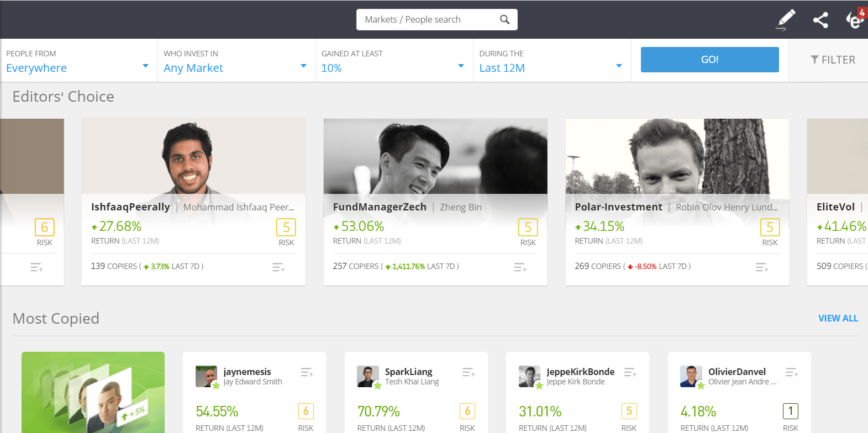Click risk score 5 badge for FundManagerZech
The width and height of the screenshot is (868, 433).
coord(528,227)
